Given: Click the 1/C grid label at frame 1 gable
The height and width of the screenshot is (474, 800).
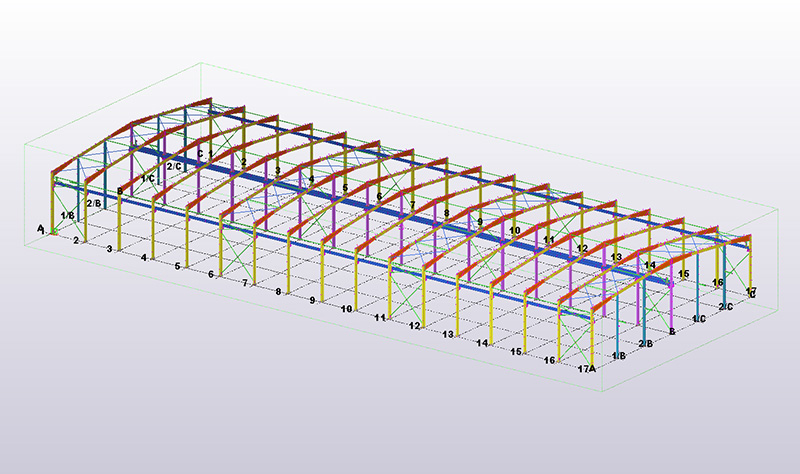Looking at the screenshot, I should click(x=148, y=178).
